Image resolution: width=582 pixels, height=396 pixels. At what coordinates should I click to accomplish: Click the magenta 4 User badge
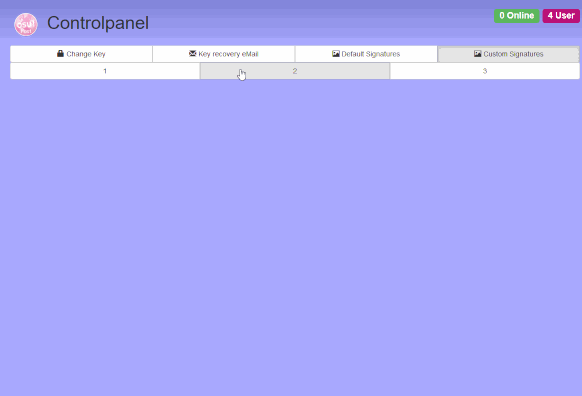click(561, 16)
